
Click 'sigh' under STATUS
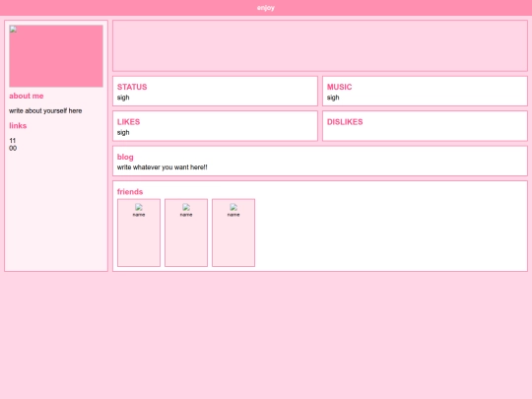[x=123, y=98]
